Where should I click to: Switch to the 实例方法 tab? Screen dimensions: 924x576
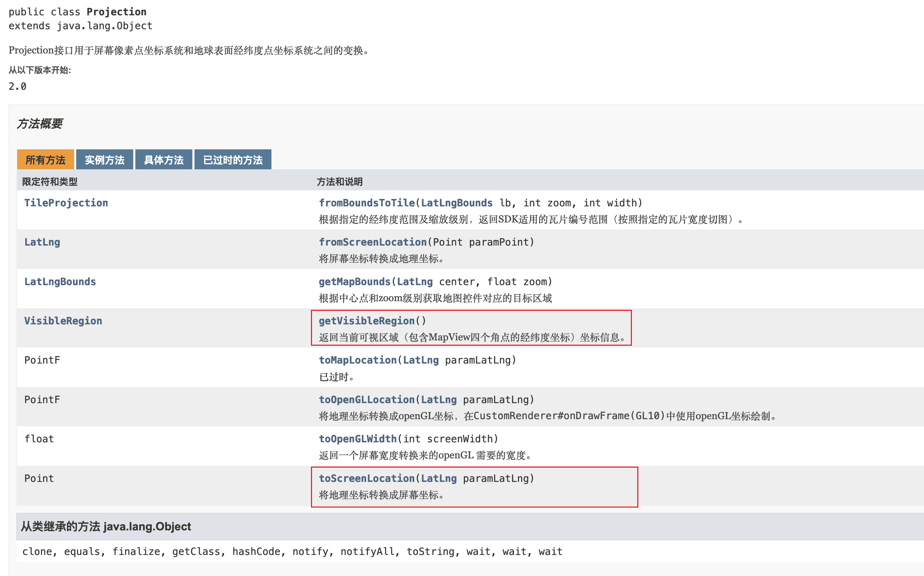pyautogui.click(x=104, y=160)
